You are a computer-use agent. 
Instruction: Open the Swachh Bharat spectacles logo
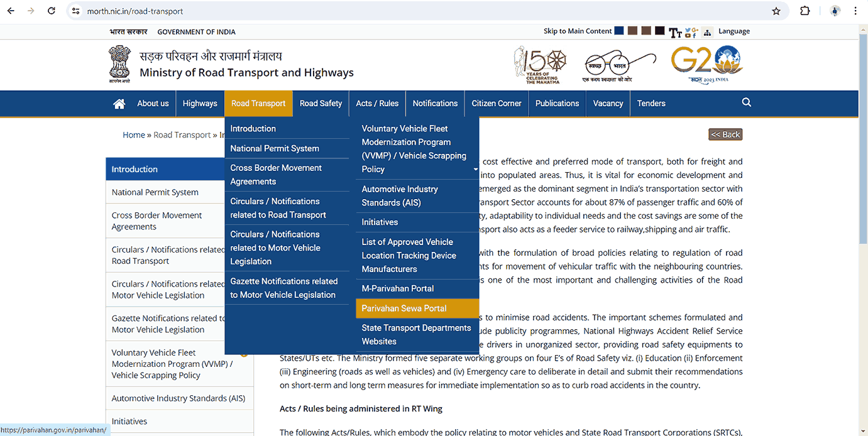click(620, 65)
